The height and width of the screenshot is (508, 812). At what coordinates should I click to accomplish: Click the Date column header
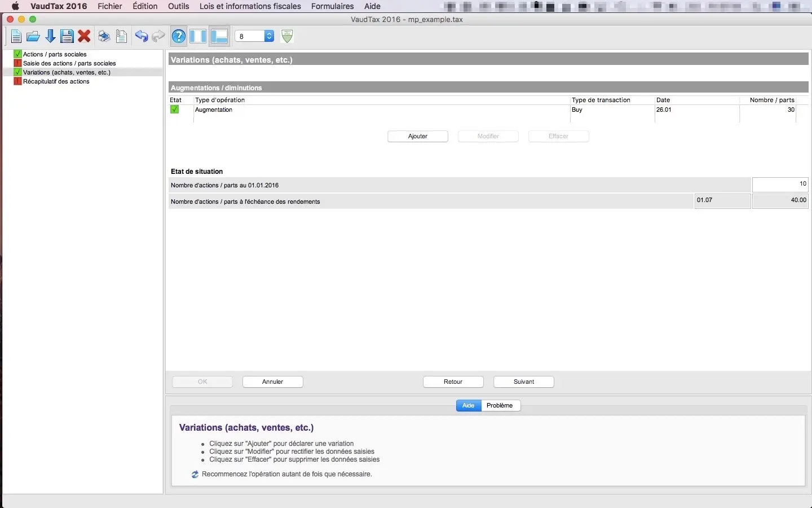click(x=663, y=100)
